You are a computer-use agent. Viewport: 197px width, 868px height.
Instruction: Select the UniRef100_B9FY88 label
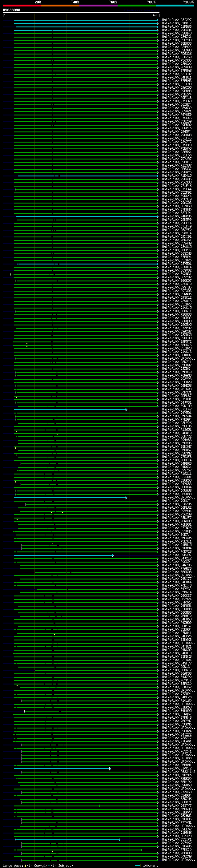click(x=176, y=40)
